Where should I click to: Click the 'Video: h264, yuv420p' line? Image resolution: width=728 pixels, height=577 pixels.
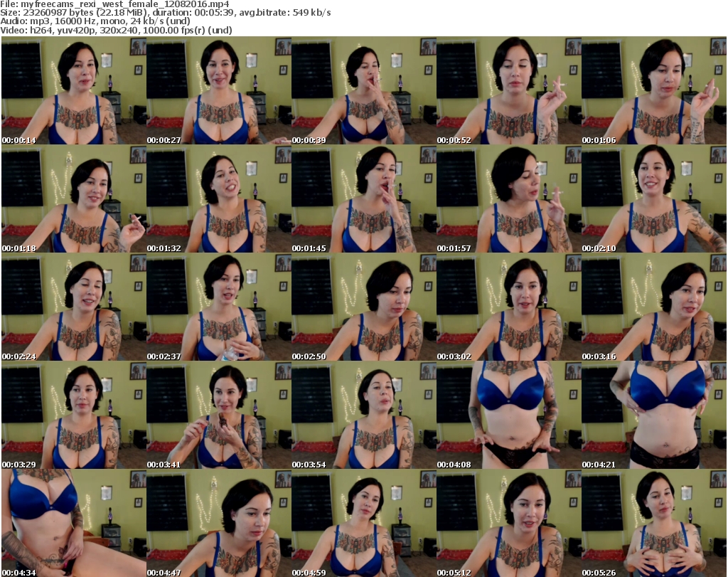pyautogui.click(x=116, y=30)
